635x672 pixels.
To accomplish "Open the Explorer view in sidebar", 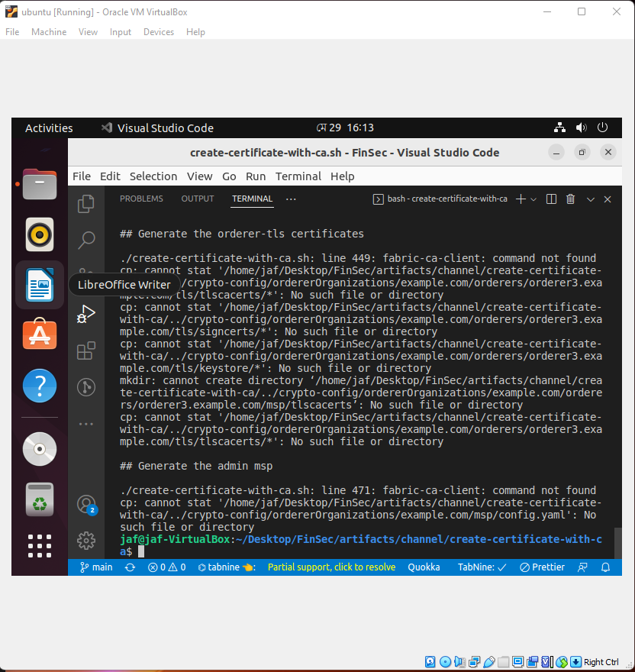I will [86, 204].
